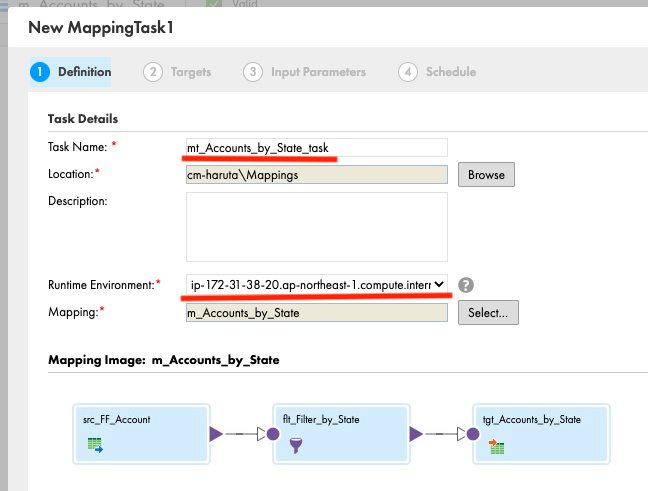
Task: Click the purple input port circle of tgt_Accounts_by_State
Action: 473,434
